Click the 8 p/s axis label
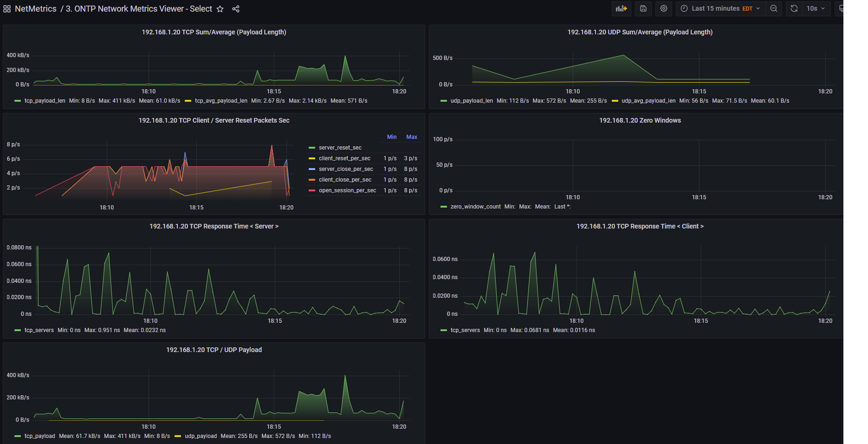 click(x=13, y=144)
